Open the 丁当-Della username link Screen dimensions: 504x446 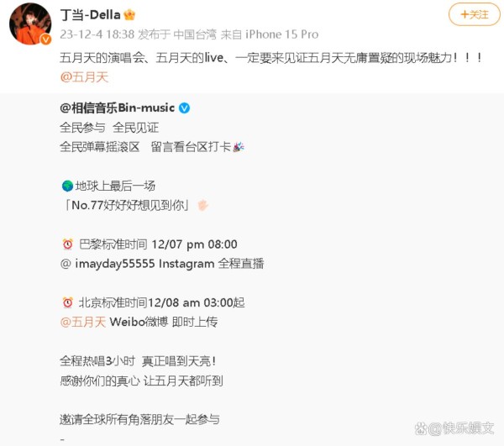click(91, 15)
